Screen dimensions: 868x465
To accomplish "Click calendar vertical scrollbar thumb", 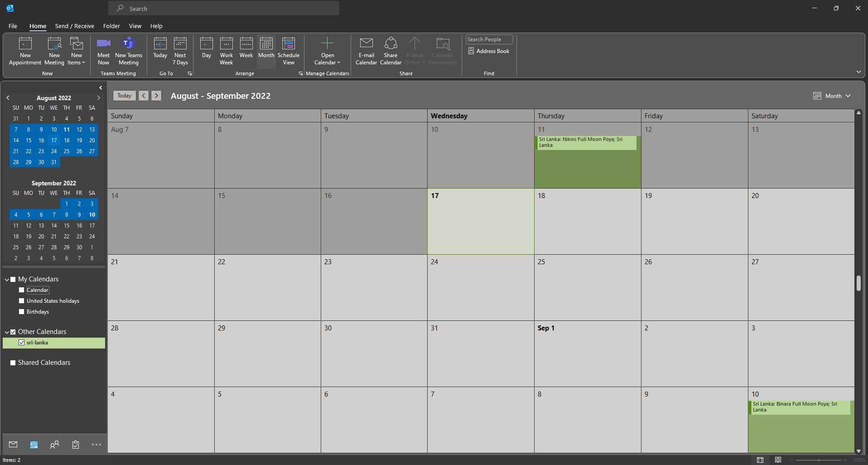I will pyautogui.click(x=858, y=284).
